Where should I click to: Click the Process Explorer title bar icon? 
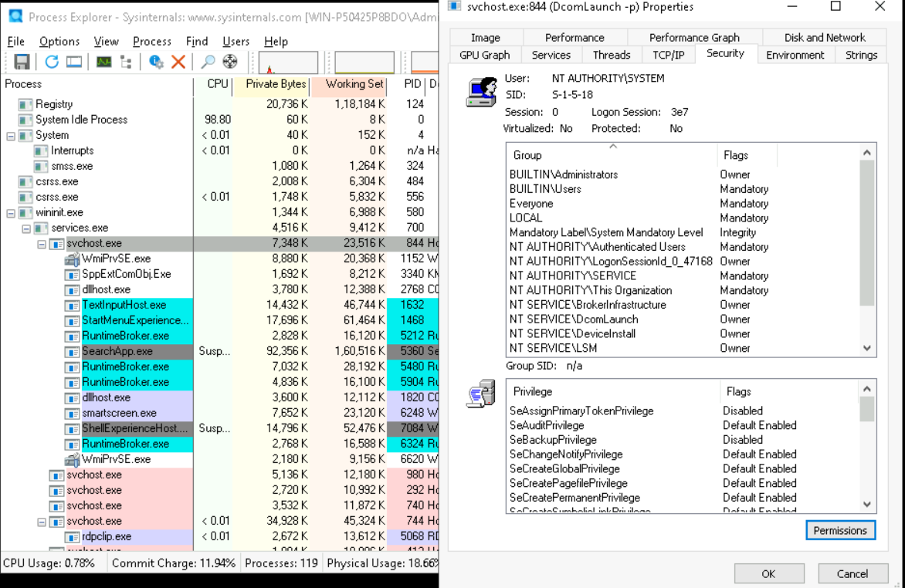16,16
